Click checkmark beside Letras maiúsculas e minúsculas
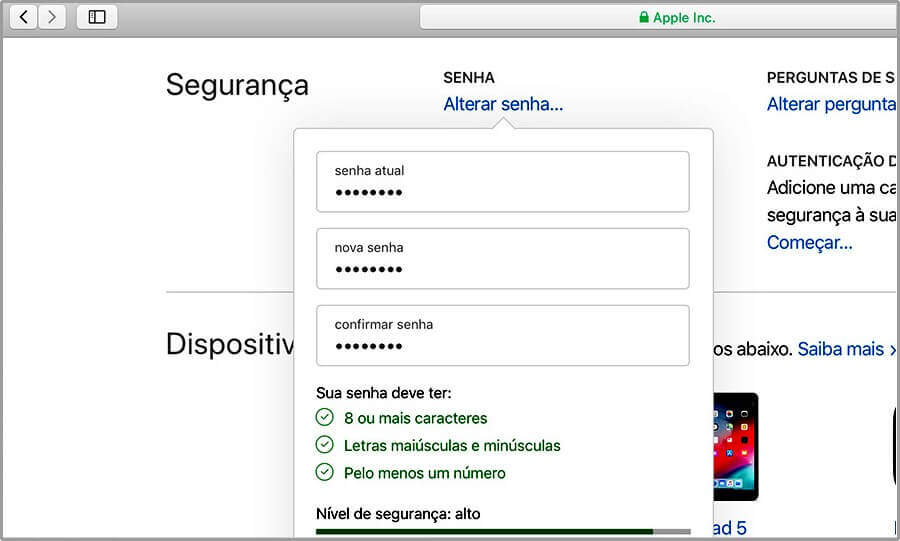Viewport: 900px width, 541px height. [x=324, y=445]
